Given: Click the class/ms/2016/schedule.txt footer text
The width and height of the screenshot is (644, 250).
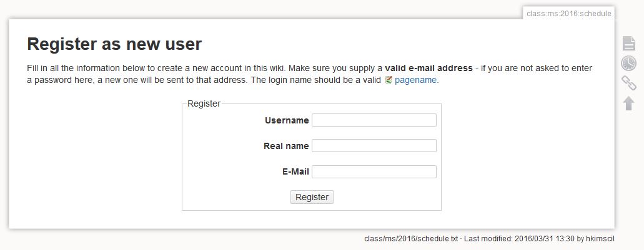Looking at the screenshot, I should point(411,239).
